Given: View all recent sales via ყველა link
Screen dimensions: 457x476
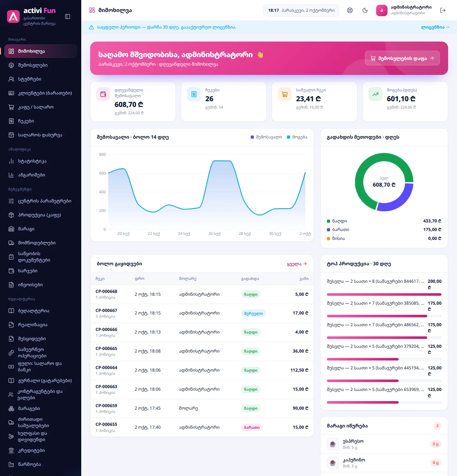Looking at the screenshot, I should [297, 264].
